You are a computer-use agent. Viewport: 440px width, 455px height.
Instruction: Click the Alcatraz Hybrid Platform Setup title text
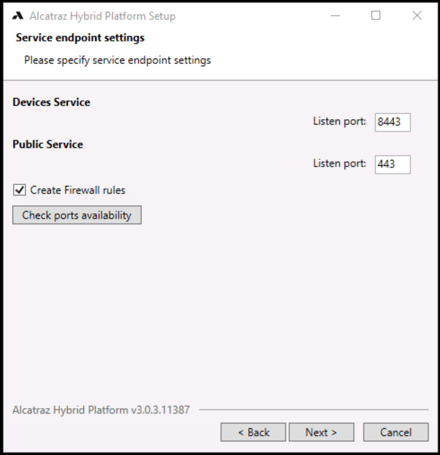point(102,16)
